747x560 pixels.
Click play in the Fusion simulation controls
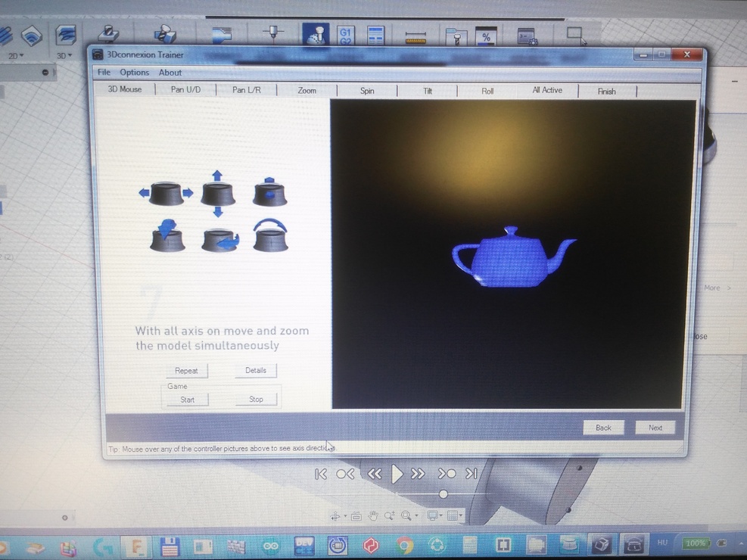click(397, 474)
